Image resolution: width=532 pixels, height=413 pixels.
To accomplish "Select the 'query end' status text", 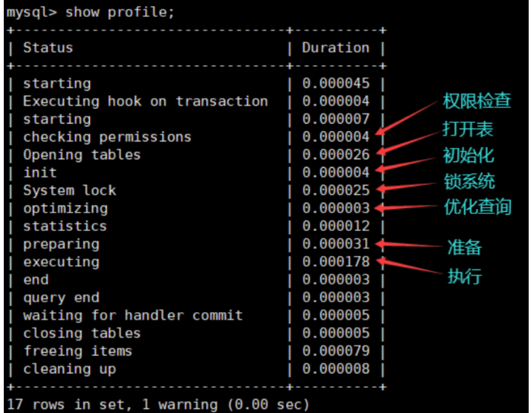I will click(x=61, y=298).
